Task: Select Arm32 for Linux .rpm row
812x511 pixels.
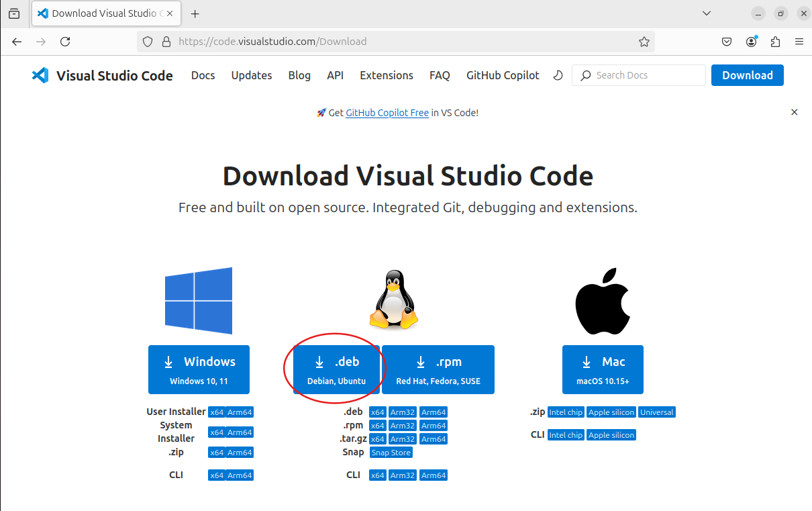Action: coord(403,426)
